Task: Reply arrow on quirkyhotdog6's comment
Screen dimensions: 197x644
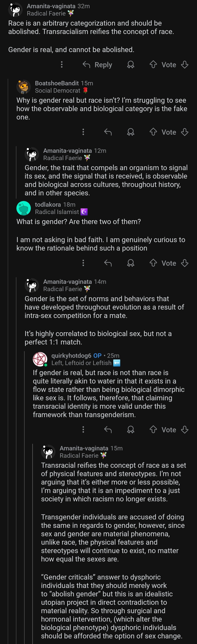Action: click(x=108, y=429)
